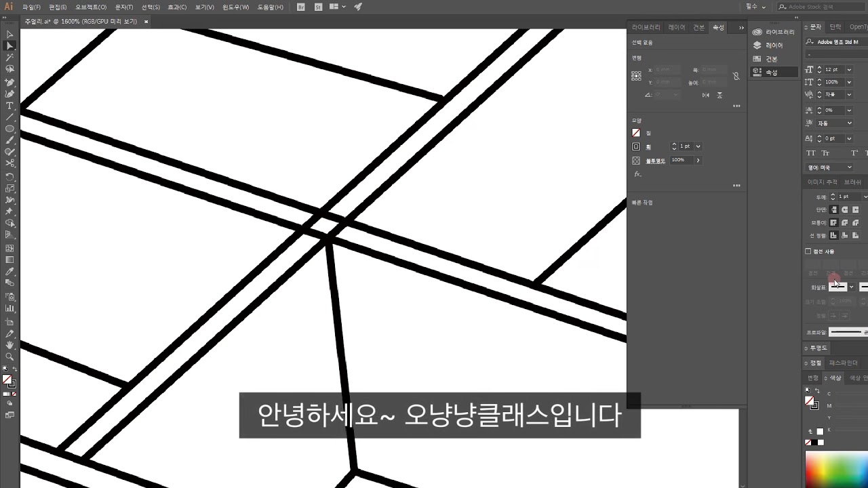Select the miter join corner option
This screenshot has width=868, height=488.
[x=834, y=222]
